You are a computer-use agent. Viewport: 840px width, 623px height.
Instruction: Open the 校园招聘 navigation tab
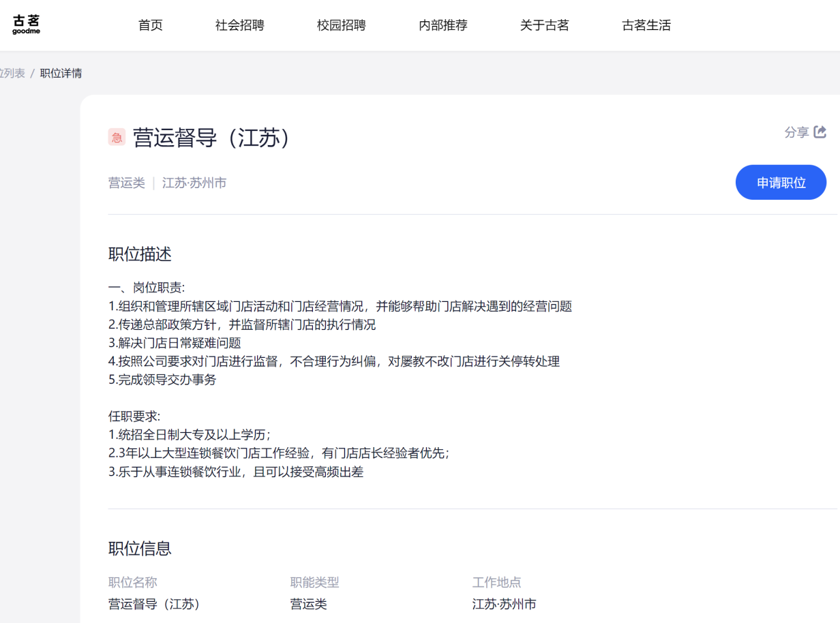pyautogui.click(x=341, y=26)
